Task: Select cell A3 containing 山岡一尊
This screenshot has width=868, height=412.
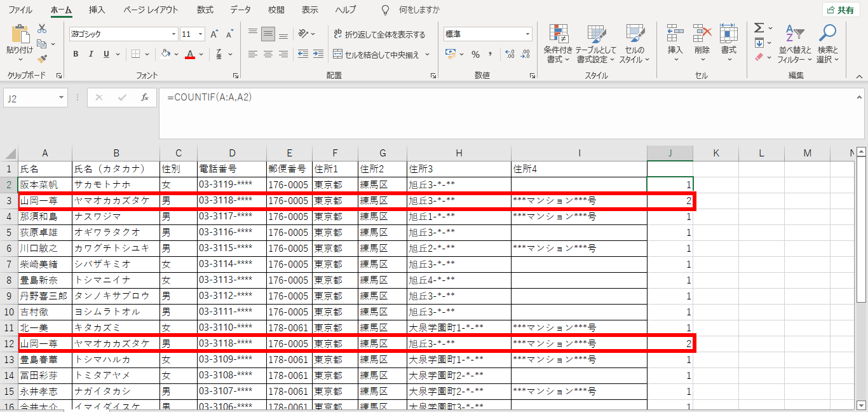Action: click(x=44, y=201)
